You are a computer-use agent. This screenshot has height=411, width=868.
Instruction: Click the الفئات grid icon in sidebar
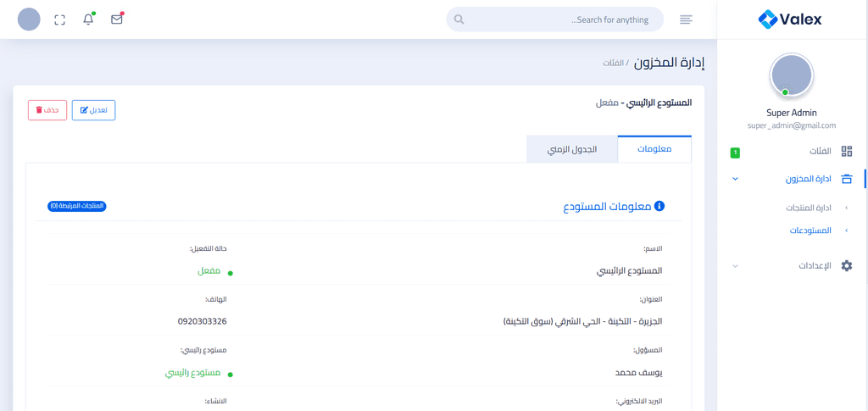click(847, 153)
